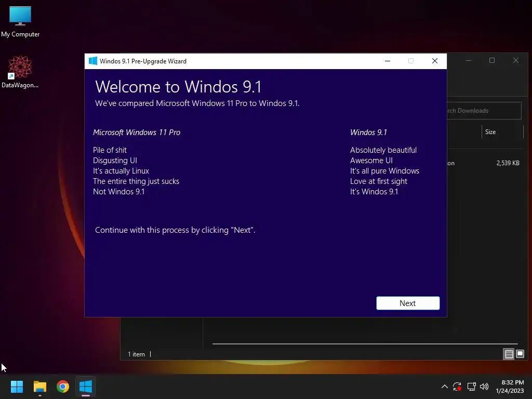Click the '1 item' status bar text
This screenshot has height=399, width=532.
pos(137,354)
